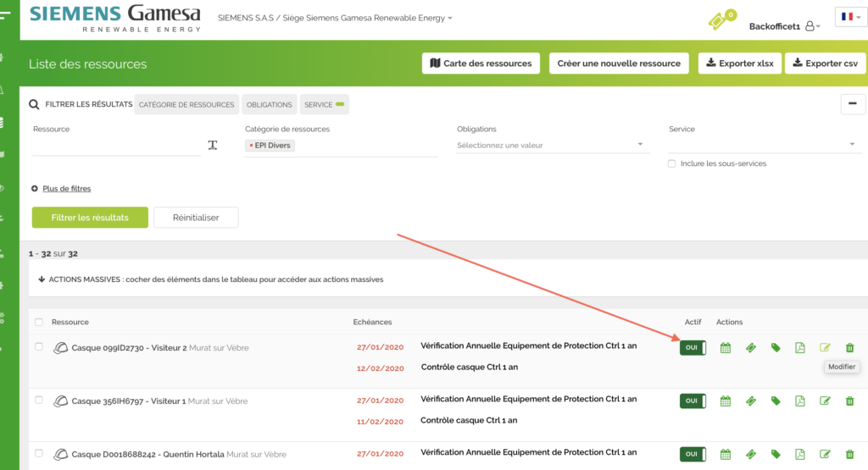Click the notification ticket icon near Backoffice1
The width and height of the screenshot is (868, 470).
pyautogui.click(x=721, y=20)
